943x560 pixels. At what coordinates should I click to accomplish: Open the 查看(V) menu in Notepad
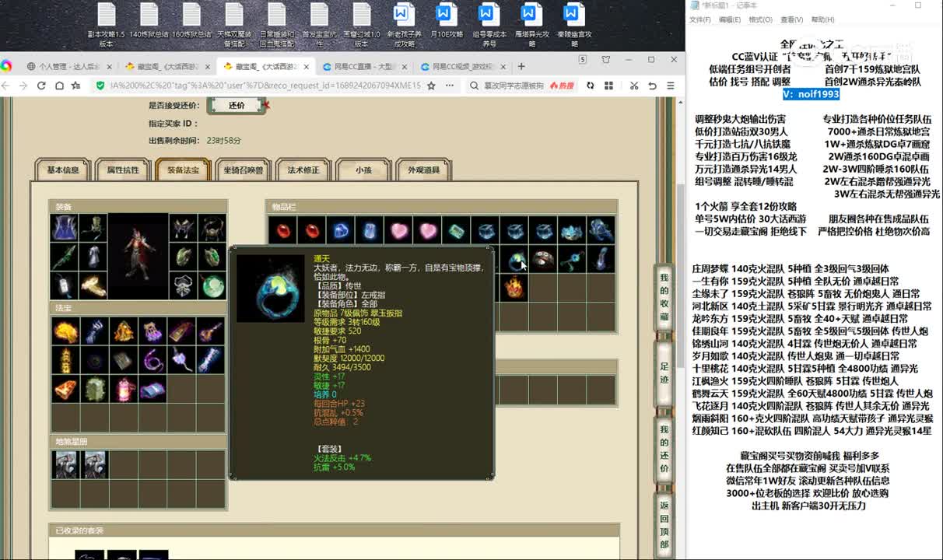[792, 19]
